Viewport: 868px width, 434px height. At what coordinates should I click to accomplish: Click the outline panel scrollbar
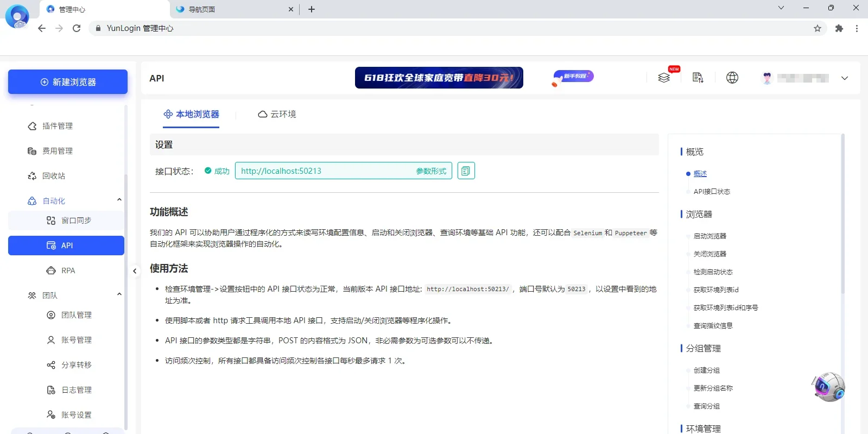click(843, 213)
